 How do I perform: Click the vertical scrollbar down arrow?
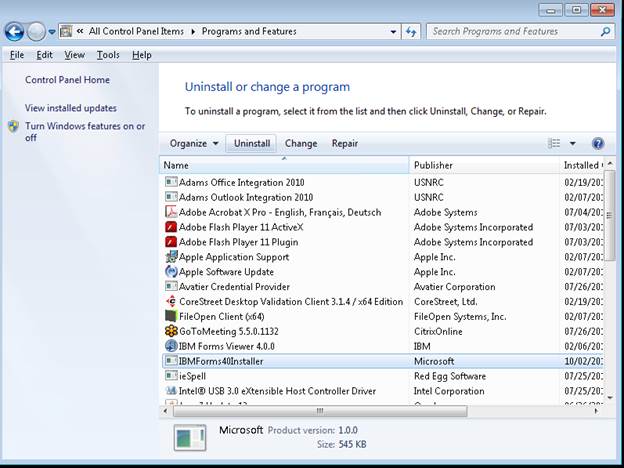click(610, 397)
